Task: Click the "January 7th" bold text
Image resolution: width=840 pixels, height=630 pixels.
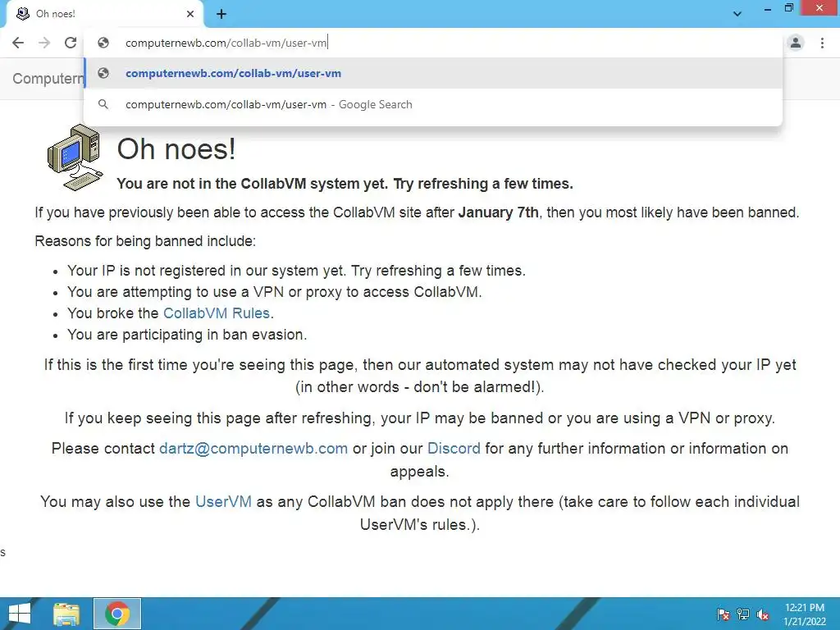Action: pos(498,212)
